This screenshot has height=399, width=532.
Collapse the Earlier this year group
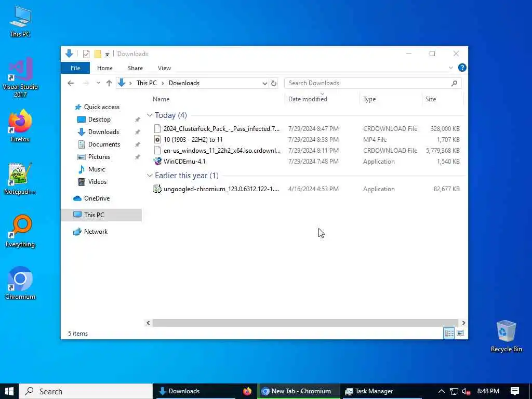click(x=150, y=176)
